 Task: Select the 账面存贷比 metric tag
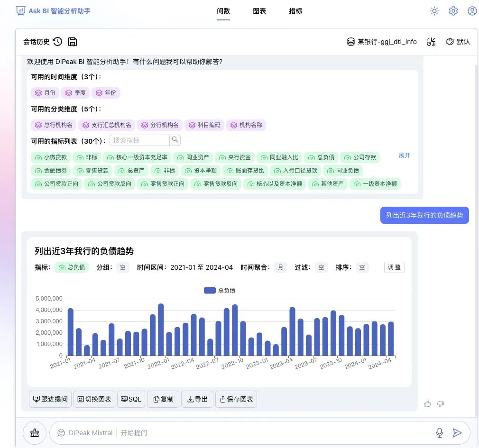(x=245, y=170)
